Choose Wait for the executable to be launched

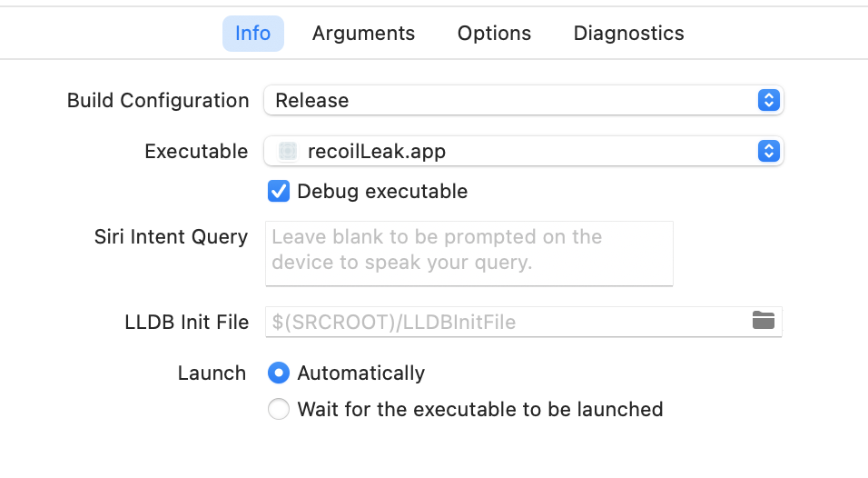click(x=279, y=409)
